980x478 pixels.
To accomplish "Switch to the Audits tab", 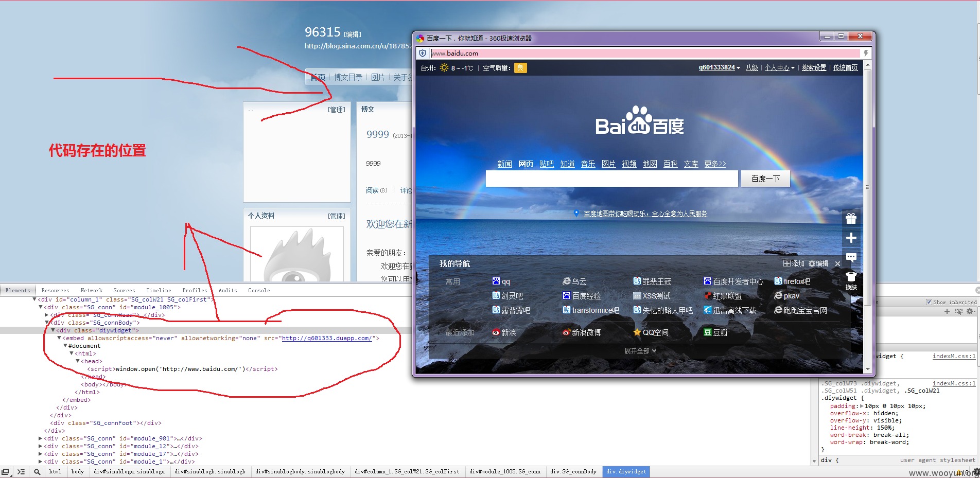I will click(x=227, y=290).
